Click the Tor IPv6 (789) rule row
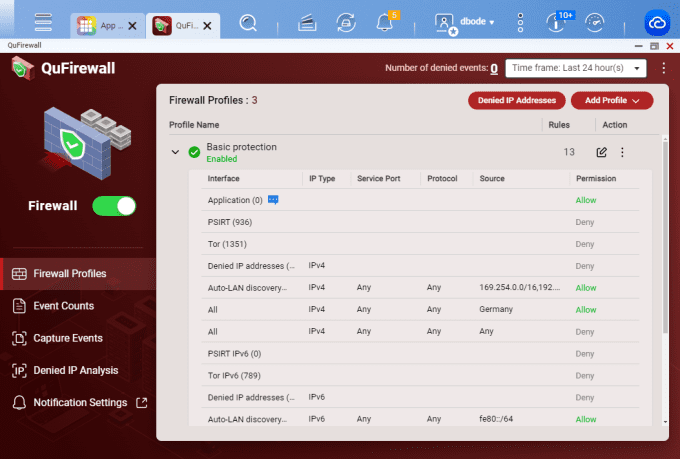 pos(420,376)
